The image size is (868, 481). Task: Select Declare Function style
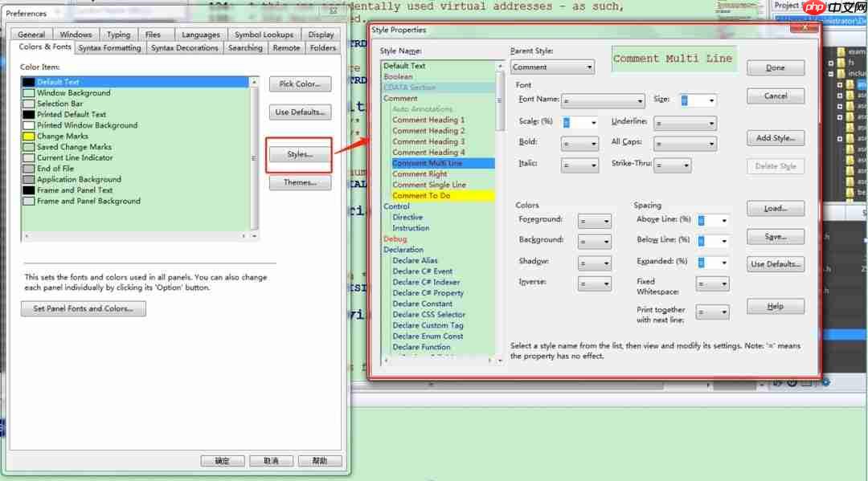(421, 347)
